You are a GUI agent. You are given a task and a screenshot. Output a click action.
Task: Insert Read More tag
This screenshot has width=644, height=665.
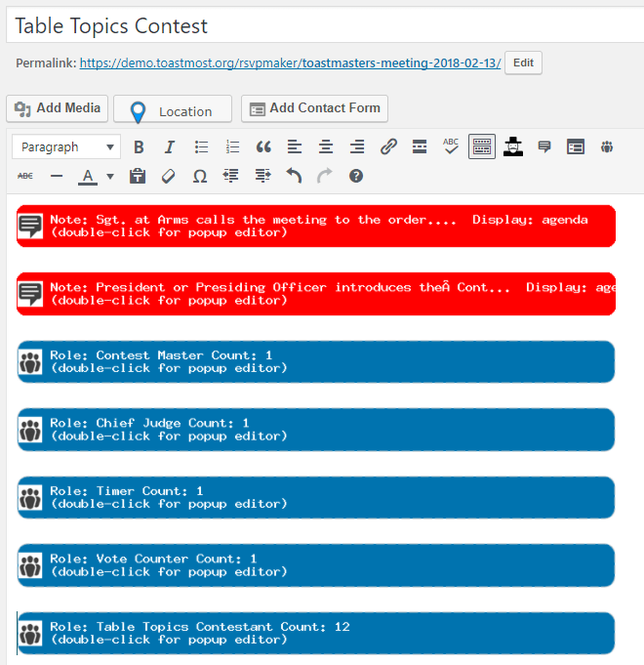coord(420,147)
